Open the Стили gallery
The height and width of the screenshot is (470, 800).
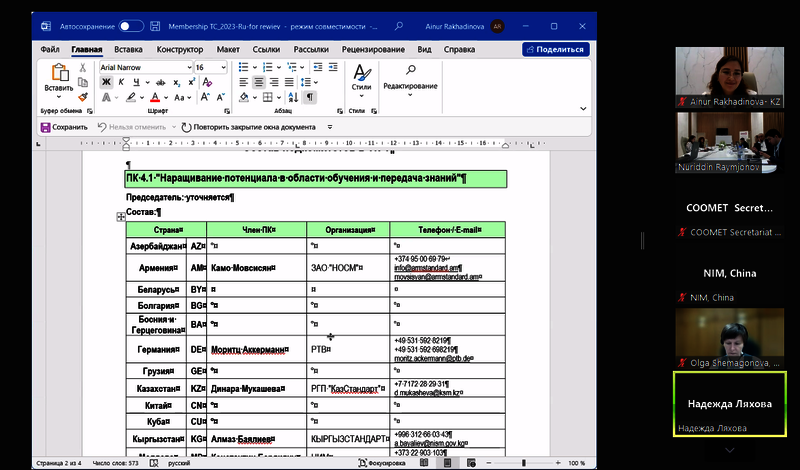pos(362,81)
